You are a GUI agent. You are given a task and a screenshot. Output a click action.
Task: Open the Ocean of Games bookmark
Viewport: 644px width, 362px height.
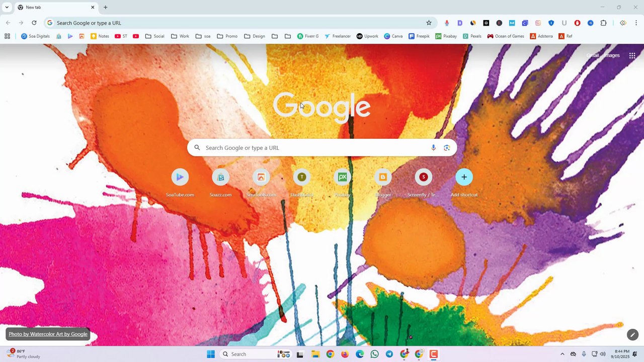(x=506, y=36)
